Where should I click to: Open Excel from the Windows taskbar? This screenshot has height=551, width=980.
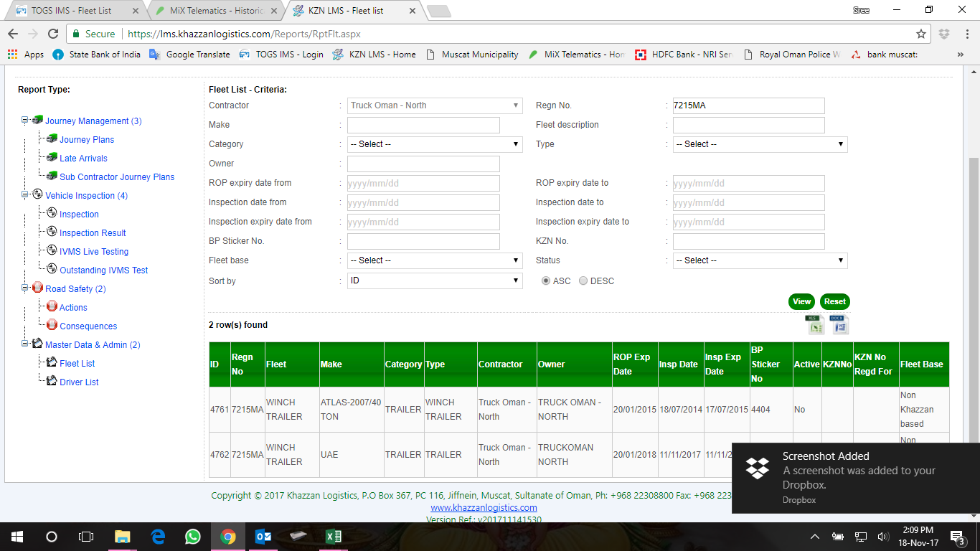pyautogui.click(x=334, y=537)
